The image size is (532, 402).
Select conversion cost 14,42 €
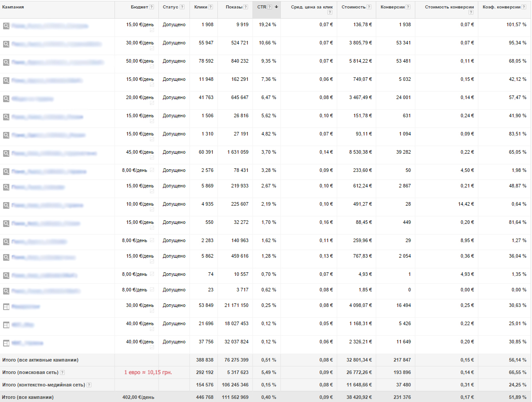(x=466, y=204)
